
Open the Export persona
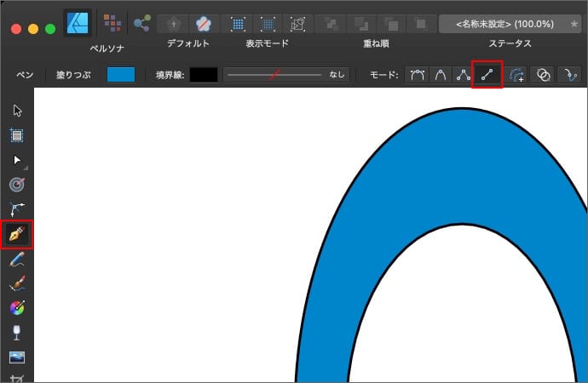click(141, 22)
